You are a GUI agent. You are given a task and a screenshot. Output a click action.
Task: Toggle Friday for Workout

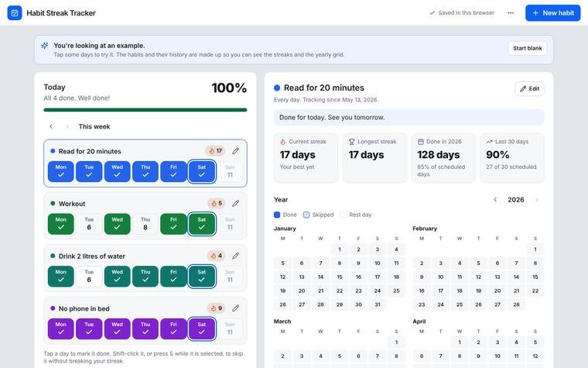click(x=173, y=224)
